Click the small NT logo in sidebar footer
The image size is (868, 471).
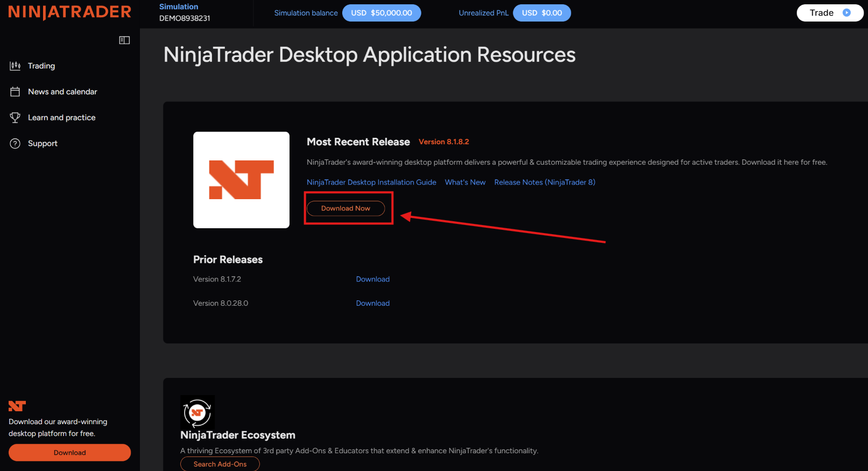coord(17,406)
